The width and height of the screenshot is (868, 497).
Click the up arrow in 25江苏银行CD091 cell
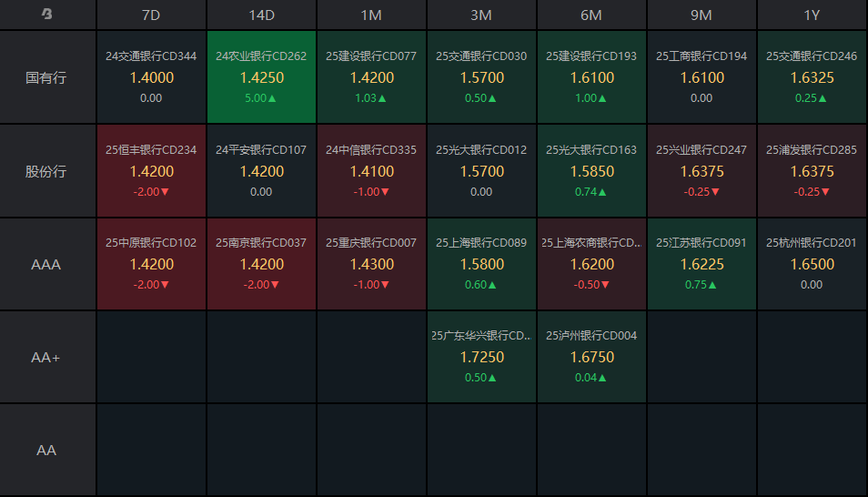[x=716, y=285]
